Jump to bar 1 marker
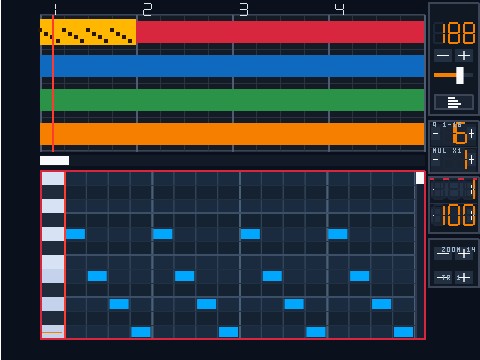The width and height of the screenshot is (480, 360). (x=55, y=9)
